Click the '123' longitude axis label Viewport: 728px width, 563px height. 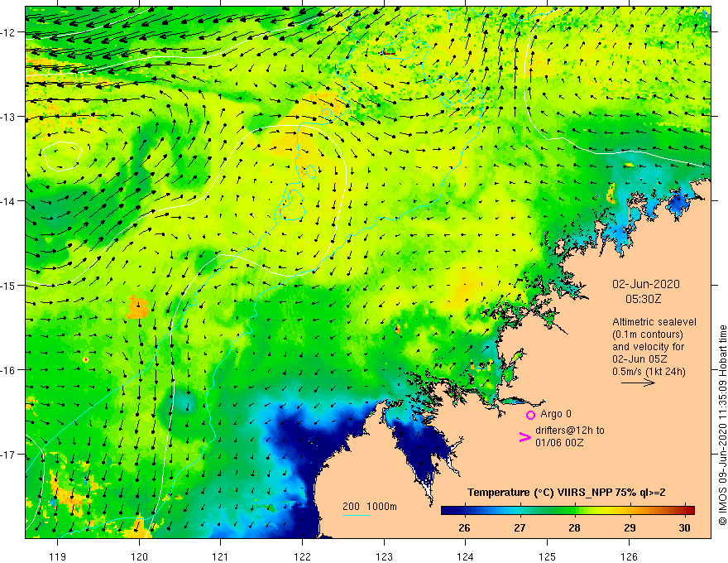coord(384,556)
